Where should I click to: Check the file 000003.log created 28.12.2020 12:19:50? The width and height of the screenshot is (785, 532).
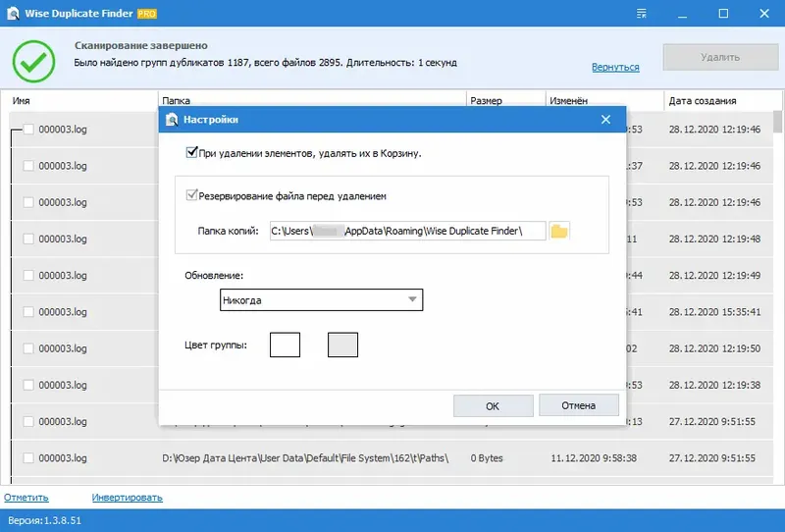point(28,348)
